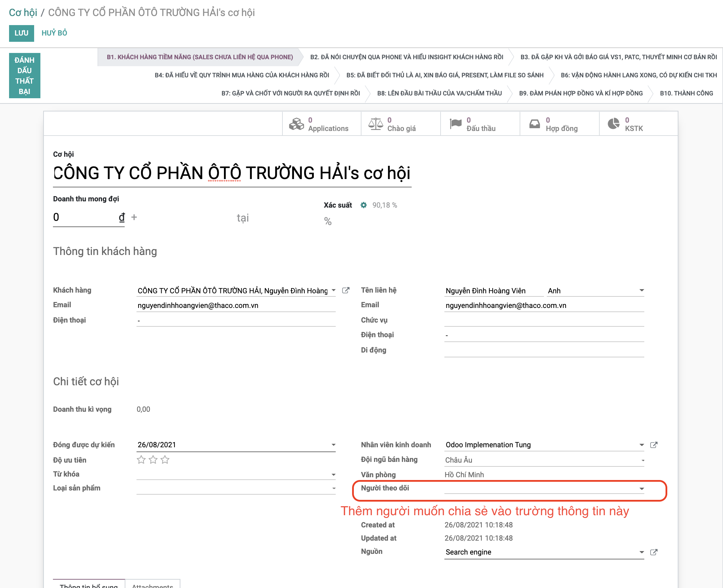Click the Chức vụ input field

544,320
